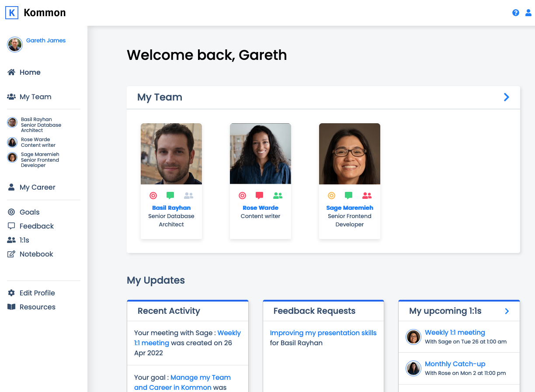Click Rose Warde's red goals target icon
The height and width of the screenshot is (392, 535).
pos(242,195)
